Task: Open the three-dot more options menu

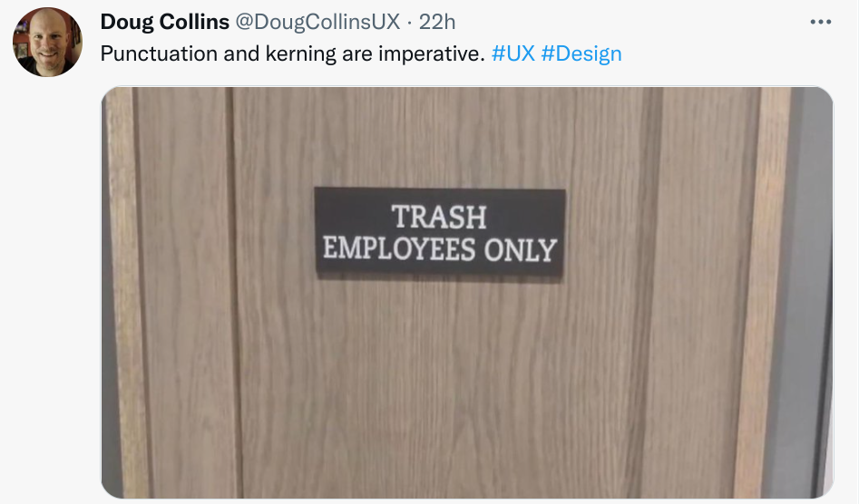Action: [x=820, y=22]
